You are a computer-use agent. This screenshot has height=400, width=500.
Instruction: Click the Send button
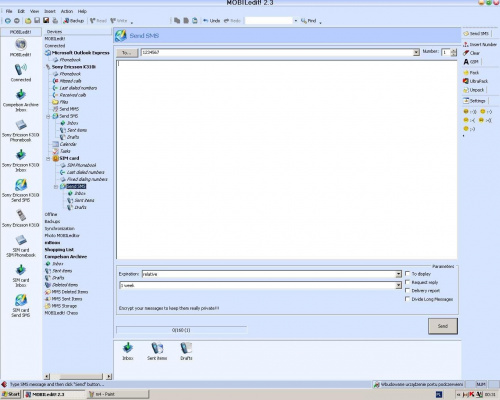click(x=443, y=326)
